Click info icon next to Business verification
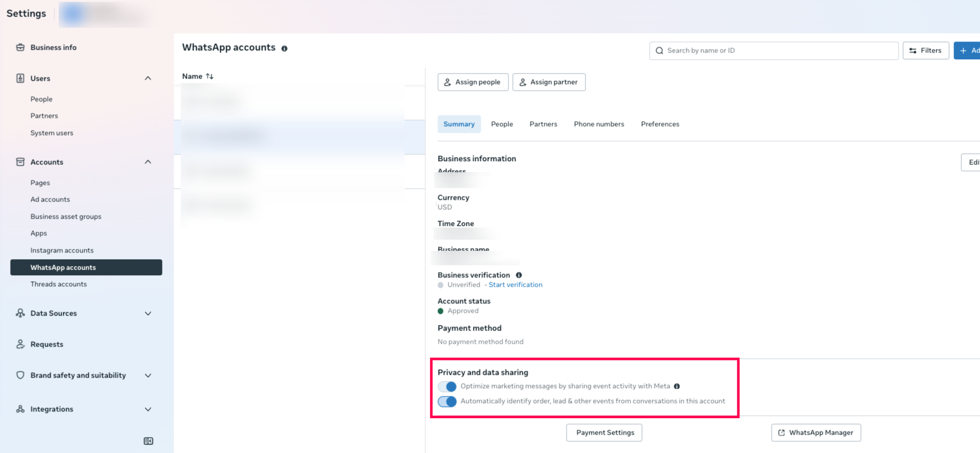Screen dimensions: 980x453 coord(519,275)
